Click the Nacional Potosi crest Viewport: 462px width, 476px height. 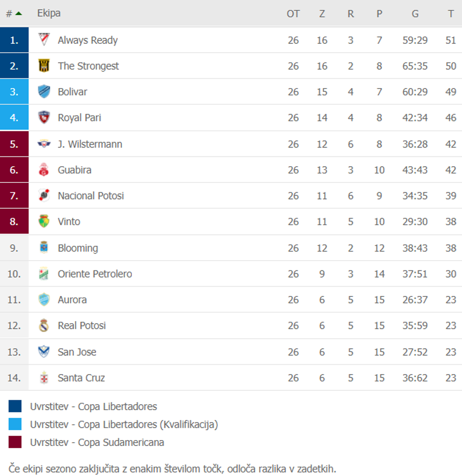(43, 196)
